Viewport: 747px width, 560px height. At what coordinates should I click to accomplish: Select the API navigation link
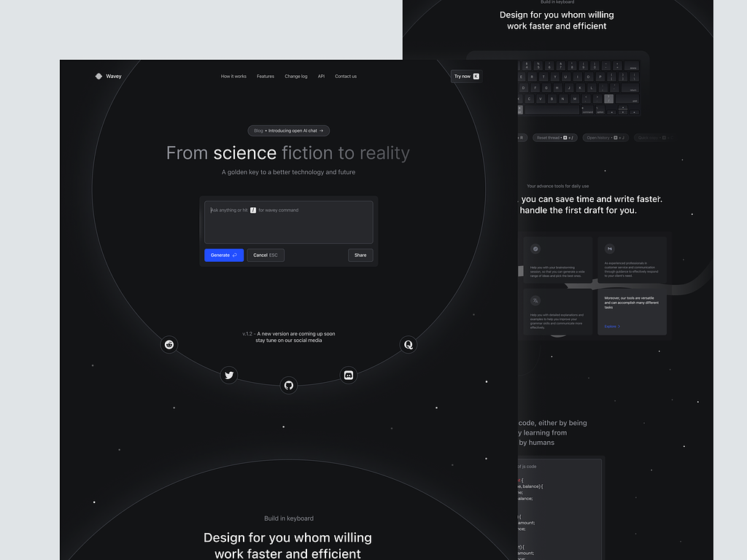click(321, 76)
